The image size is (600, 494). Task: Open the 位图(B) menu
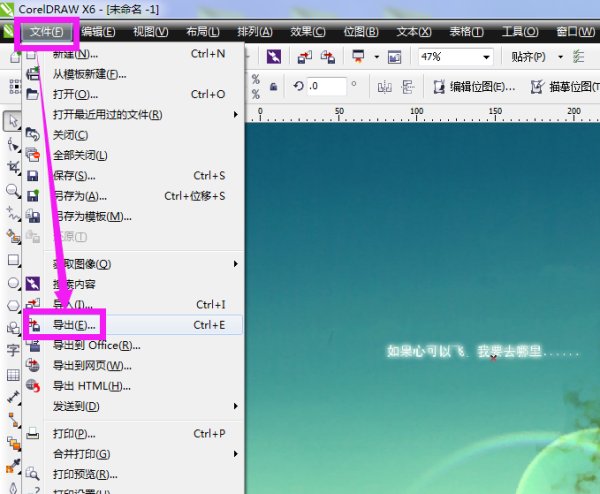coord(361,32)
